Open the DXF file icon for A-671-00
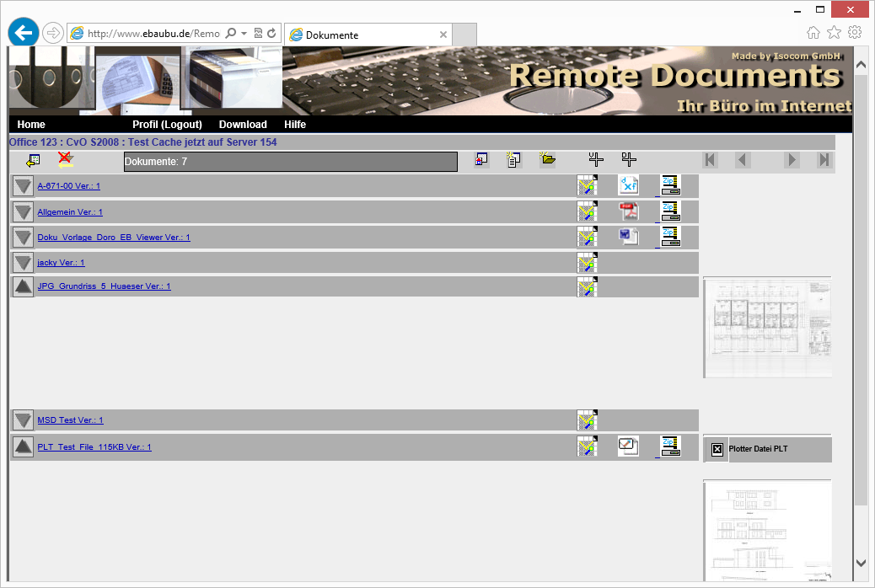The width and height of the screenshot is (875, 588). [x=628, y=185]
